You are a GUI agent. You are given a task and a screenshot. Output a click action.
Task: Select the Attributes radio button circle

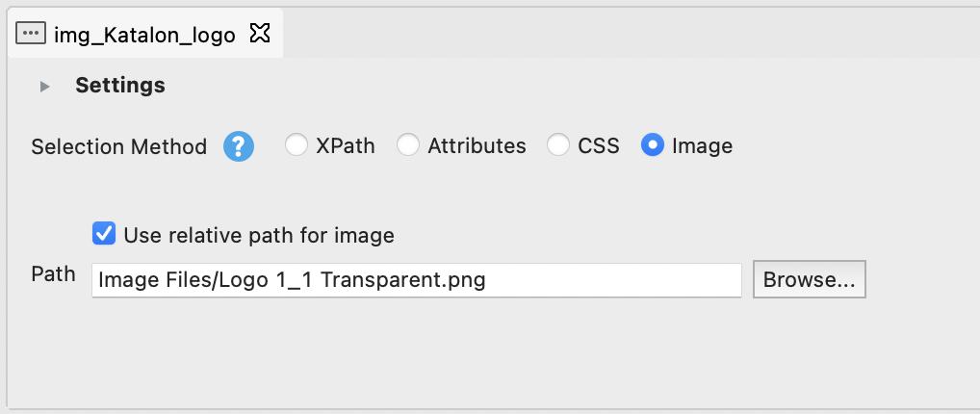click(x=409, y=145)
